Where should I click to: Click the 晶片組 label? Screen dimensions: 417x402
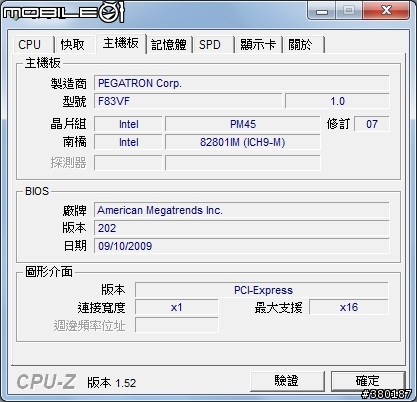(x=68, y=124)
